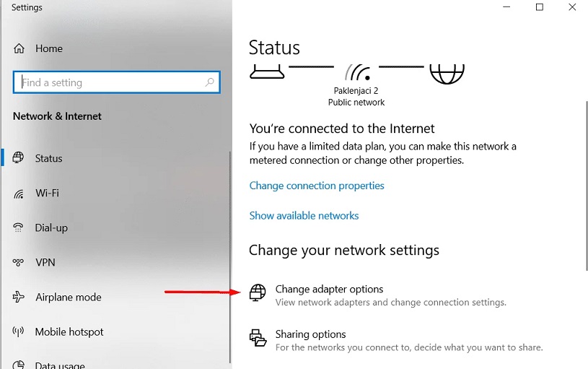
Task: Select the VPN menu entry
Action: click(45, 262)
